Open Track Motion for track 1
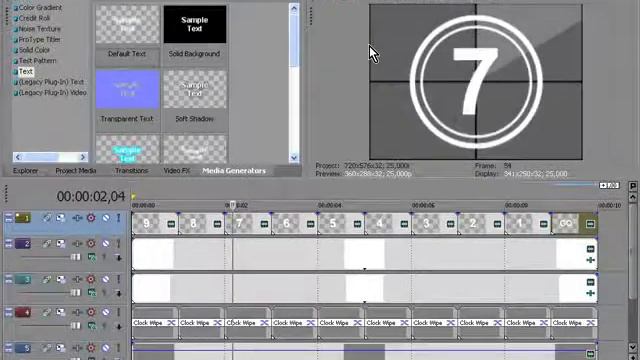The width and height of the screenshot is (640, 360). (x=60, y=218)
